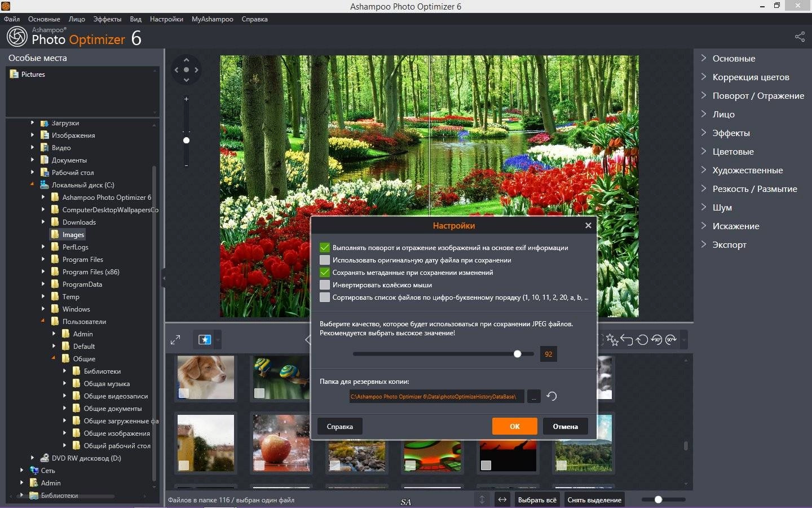The image size is (812, 508).
Task: Reset the backup folder path with the circular arrow
Action: click(551, 396)
